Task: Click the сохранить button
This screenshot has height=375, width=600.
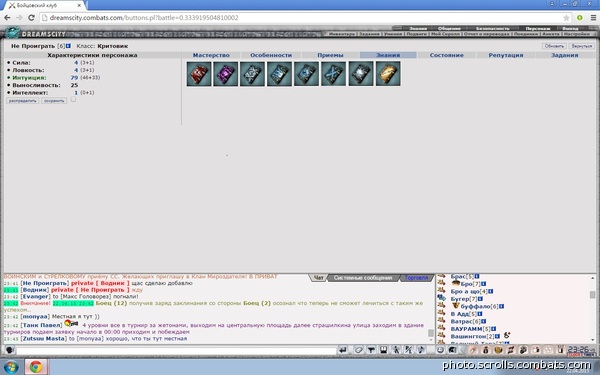Action: (54, 101)
